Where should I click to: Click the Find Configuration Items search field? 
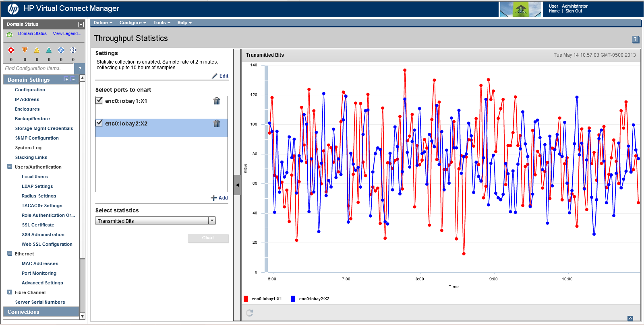[x=38, y=68]
